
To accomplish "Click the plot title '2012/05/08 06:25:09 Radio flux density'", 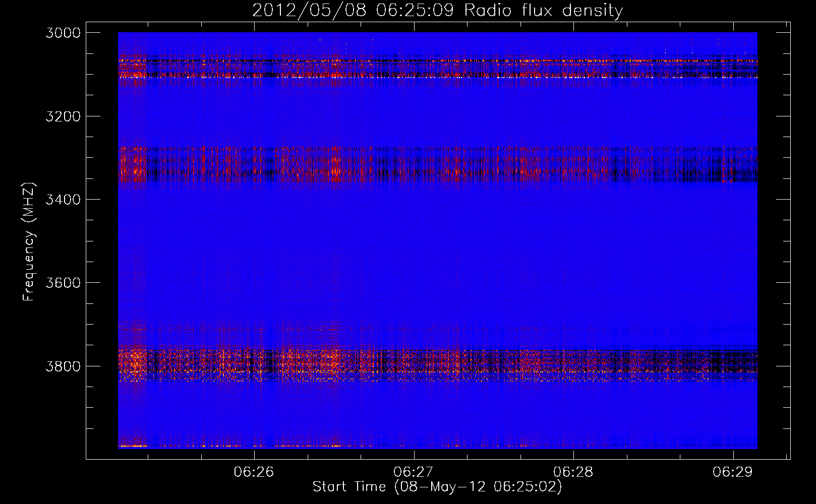I will [x=437, y=11].
